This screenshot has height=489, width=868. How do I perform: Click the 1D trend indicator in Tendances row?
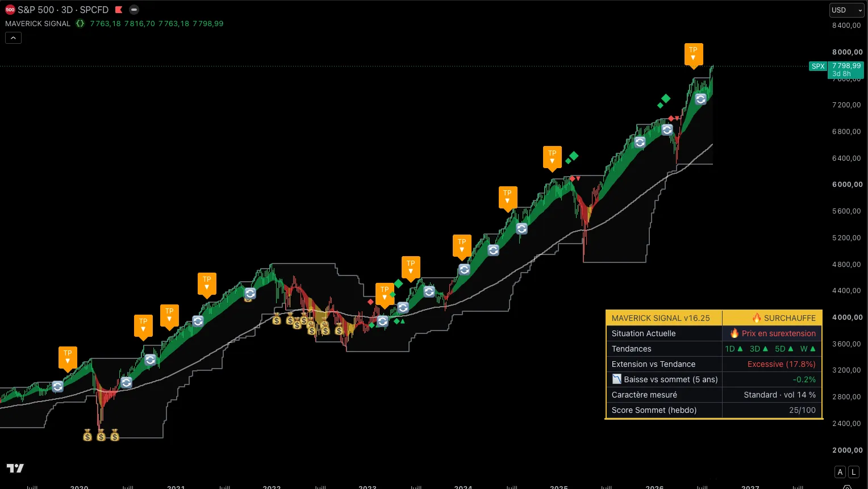pyautogui.click(x=733, y=349)
